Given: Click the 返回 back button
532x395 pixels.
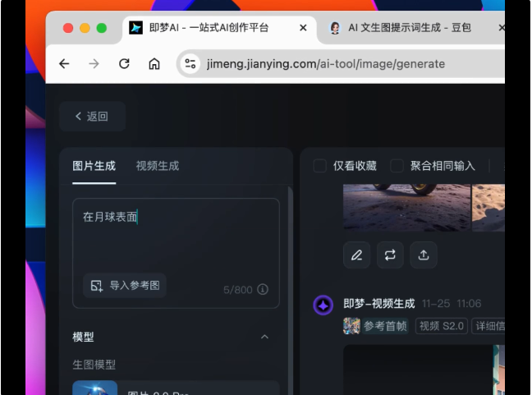Looking at the screenshot, I should pyautogui.click(x=92, y=117).
